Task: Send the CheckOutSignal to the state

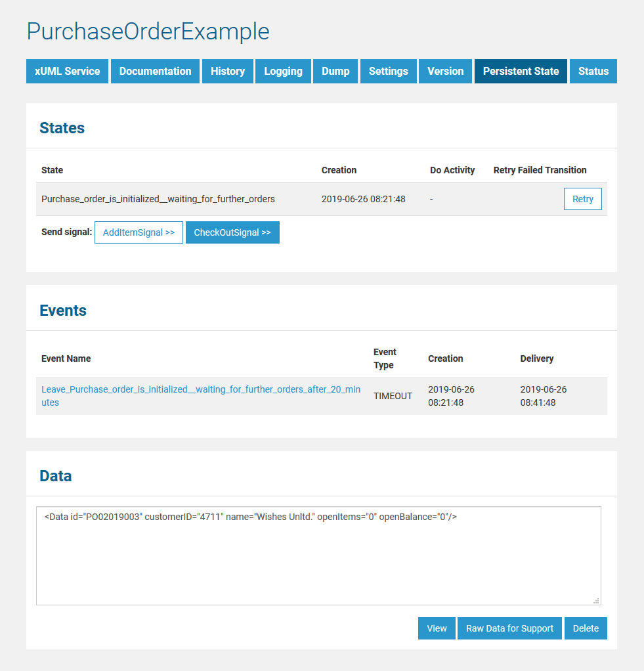Action: pos(232,232)
